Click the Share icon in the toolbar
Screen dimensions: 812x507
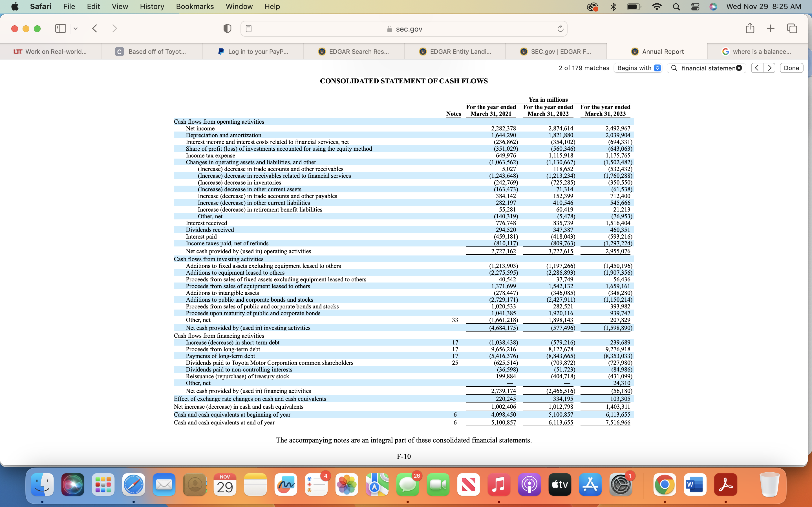[750, 28]
